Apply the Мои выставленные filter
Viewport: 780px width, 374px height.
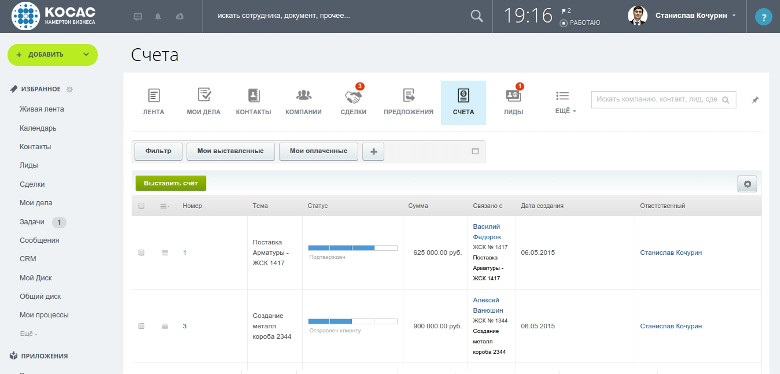[230, 151]
